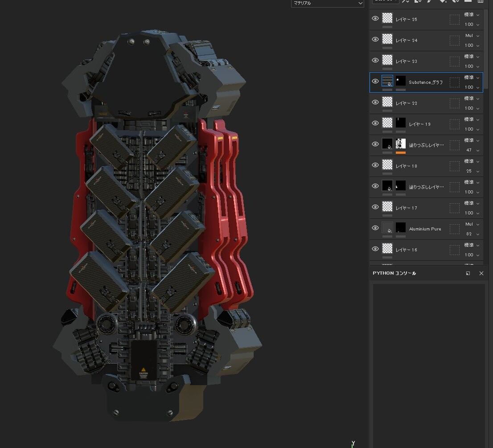Screen dimensions: 493x448
Task: Undock the Python console panel
Action: coord(468,273)
